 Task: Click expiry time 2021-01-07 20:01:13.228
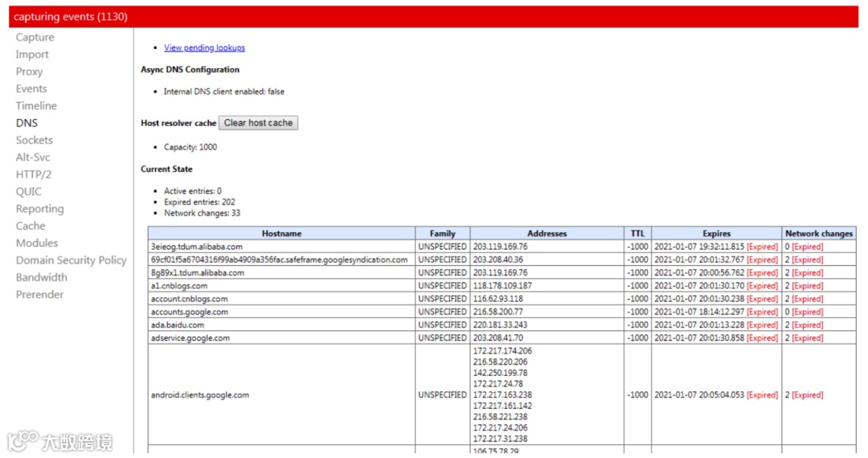coord(699,325)
